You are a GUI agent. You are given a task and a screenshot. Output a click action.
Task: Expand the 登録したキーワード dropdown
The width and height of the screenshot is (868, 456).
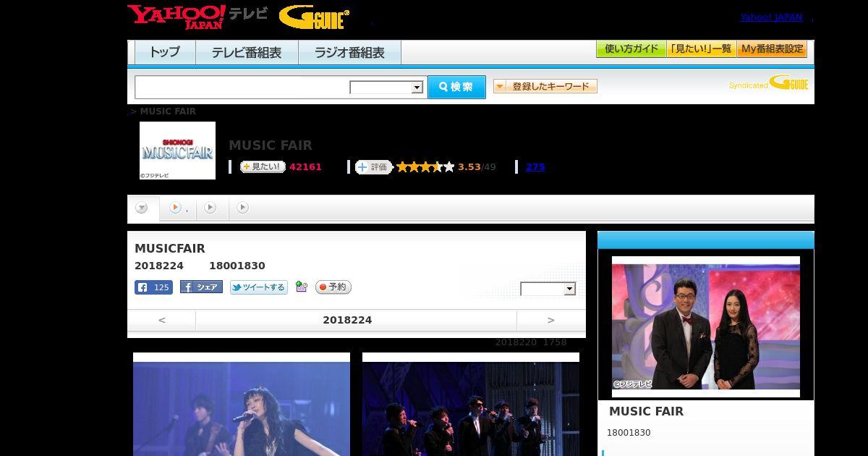coord(545,86)
